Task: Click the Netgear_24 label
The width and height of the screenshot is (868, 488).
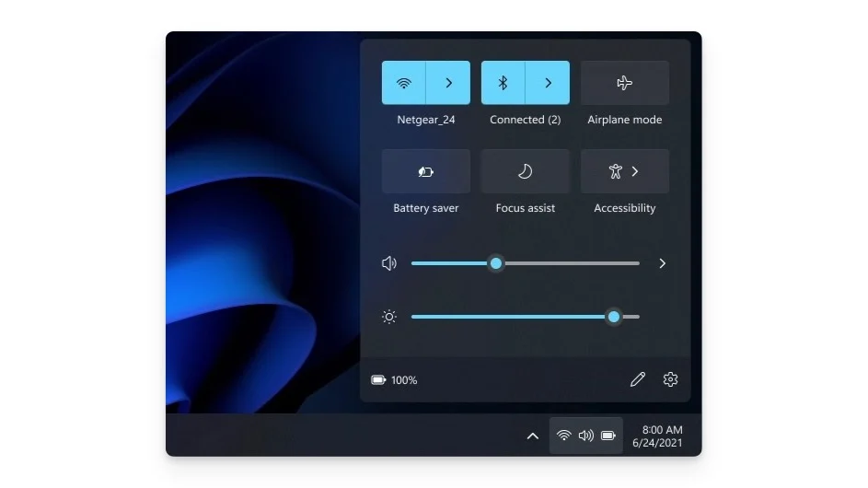Action: [x=425, y=120]
